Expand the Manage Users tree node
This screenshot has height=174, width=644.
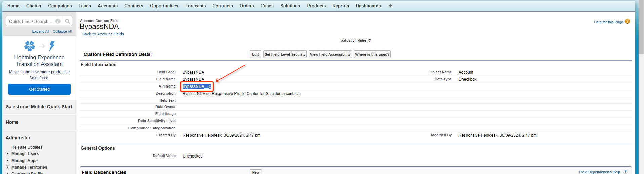click(x=7, y=154)
